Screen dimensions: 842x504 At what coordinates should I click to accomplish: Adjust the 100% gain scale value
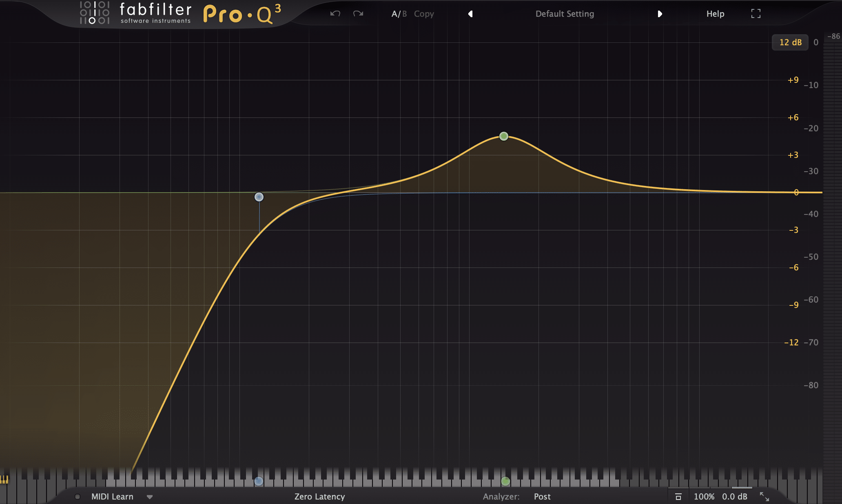coord(704,497)
